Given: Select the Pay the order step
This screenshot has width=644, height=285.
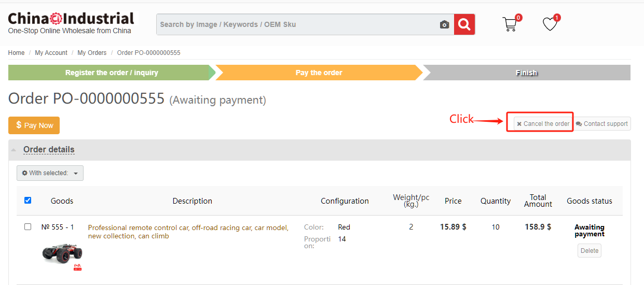Looking at the screenshot, I should [x=319, y=73].
